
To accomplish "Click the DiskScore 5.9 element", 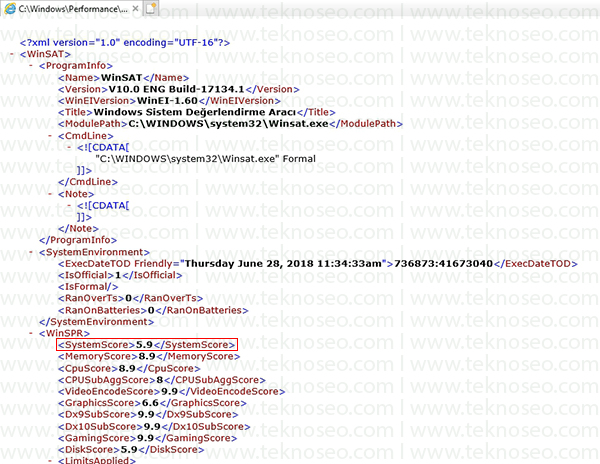I will coord(131,449).
